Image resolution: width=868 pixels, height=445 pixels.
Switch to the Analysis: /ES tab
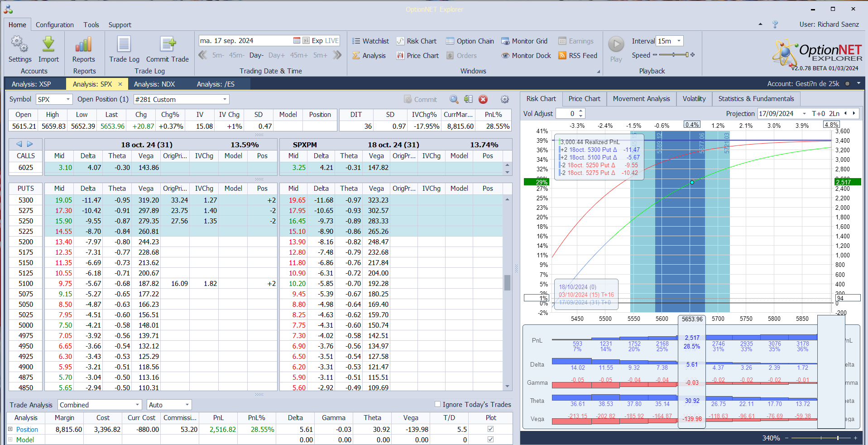[x=216, y=84]
